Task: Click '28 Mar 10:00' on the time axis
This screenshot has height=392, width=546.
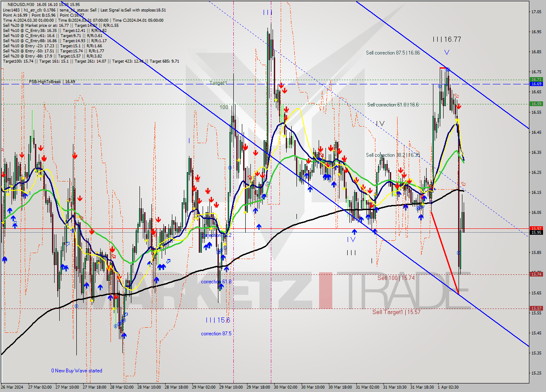Action: coord(149,387)
